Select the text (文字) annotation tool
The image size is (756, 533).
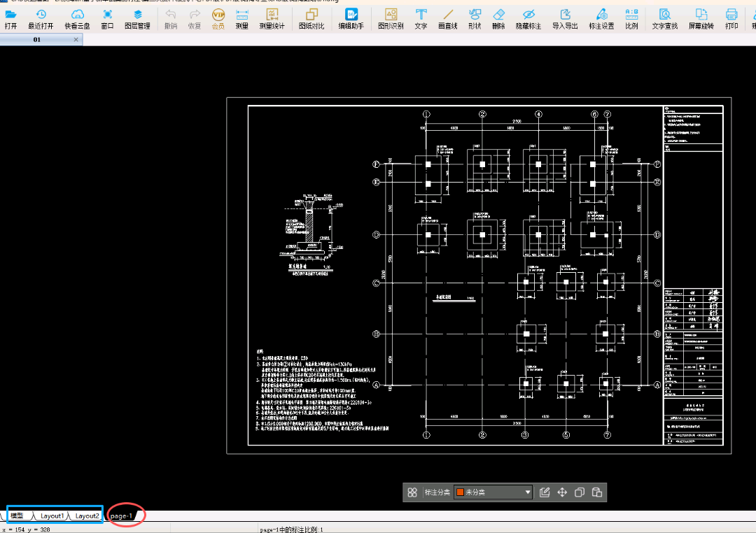click(x=421, y=18)
